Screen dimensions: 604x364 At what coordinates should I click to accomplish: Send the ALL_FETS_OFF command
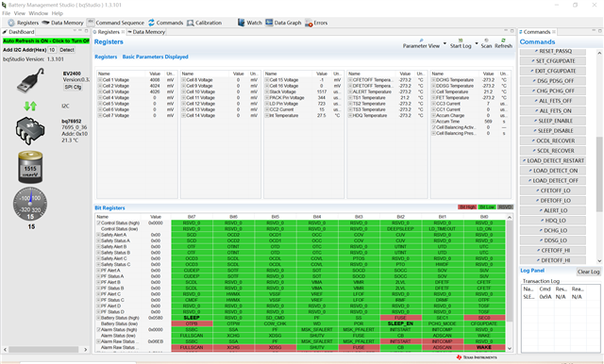(553, 101)
